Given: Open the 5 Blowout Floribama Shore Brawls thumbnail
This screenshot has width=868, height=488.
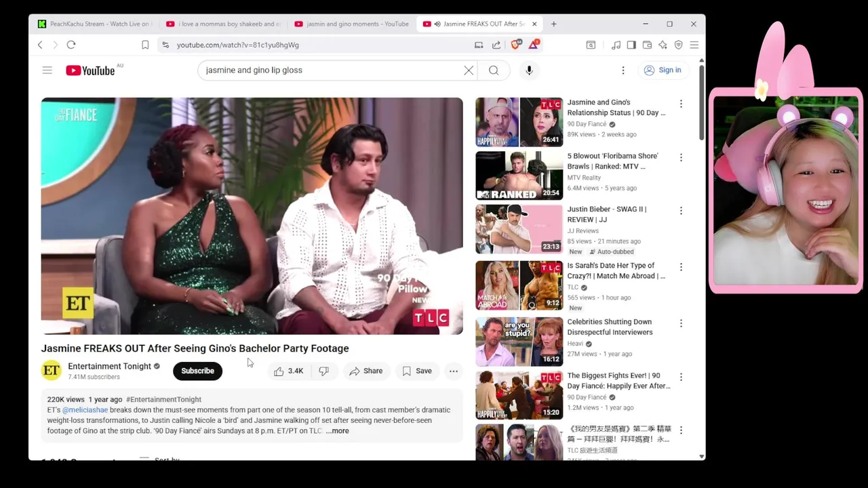Looking at the screenshot, I should pyautogui.click(x=519, y=176).
